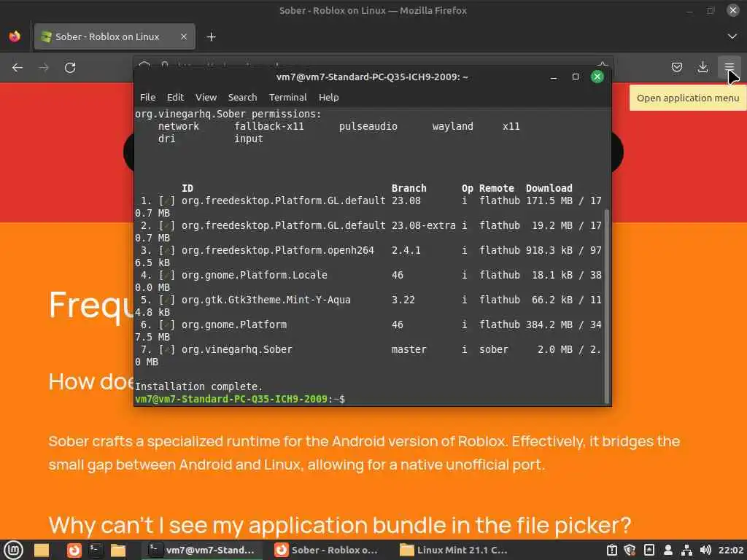The width and height of the screenshot is (747, 560).
Task: Click the 'wayland' permission text
Action: point(452,126)
